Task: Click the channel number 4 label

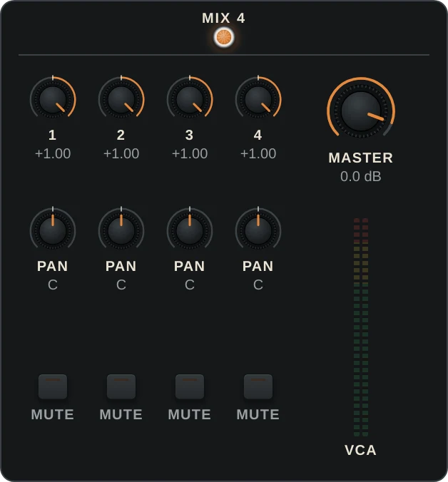Action: (258, 135)
